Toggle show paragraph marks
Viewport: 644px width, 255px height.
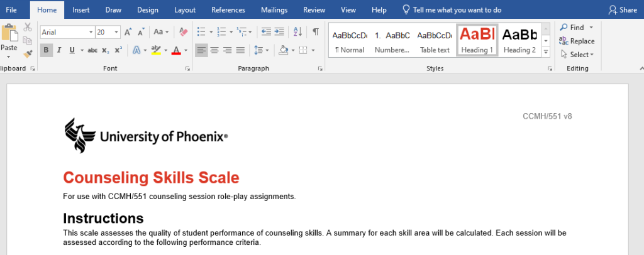pos(316,31)
